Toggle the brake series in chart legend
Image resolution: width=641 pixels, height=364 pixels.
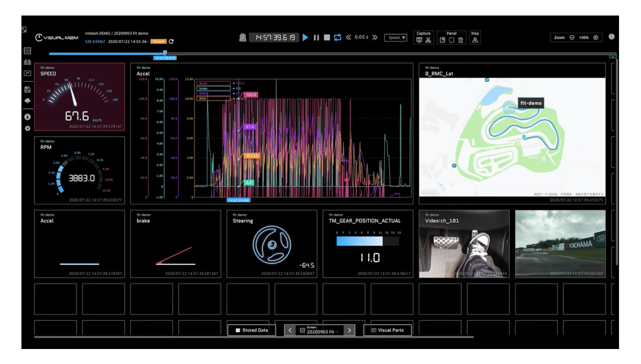213,88
